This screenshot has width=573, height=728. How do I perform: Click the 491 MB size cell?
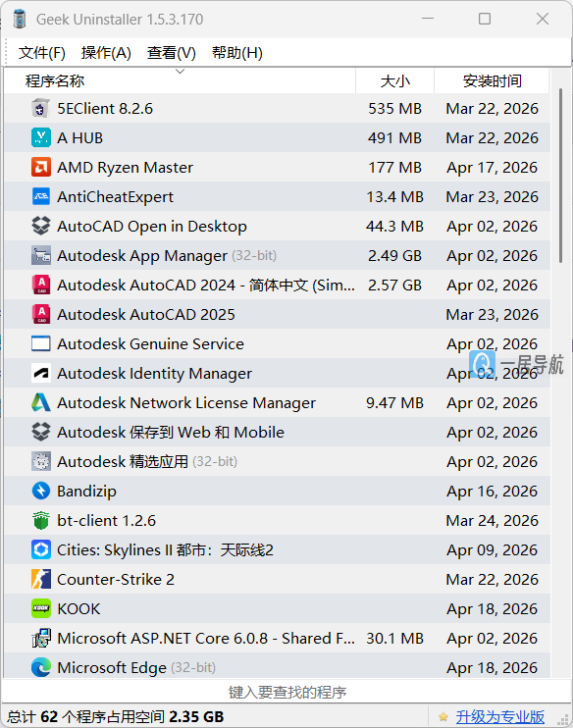click(394, 138)
